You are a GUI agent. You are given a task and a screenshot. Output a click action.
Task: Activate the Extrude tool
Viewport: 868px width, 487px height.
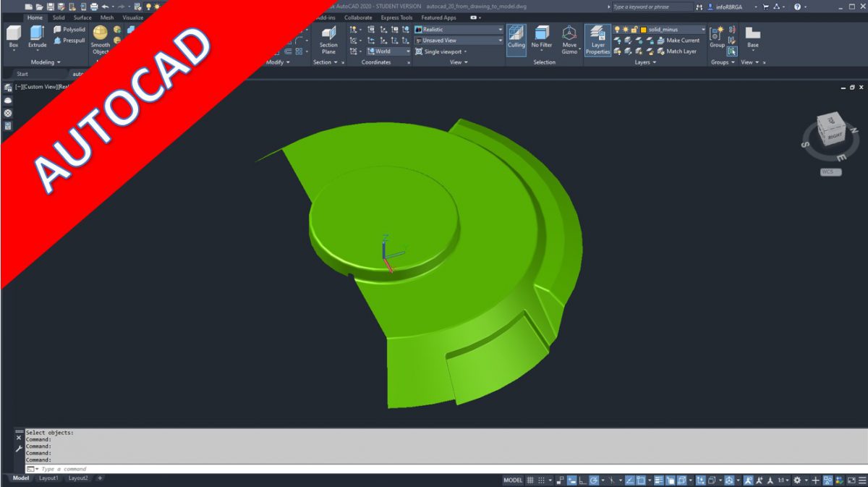[x=36, y=35]
